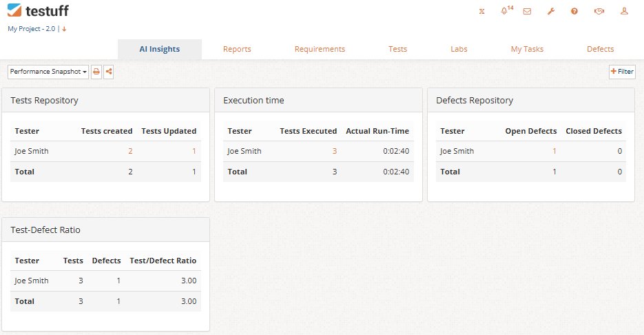
Task: Click the My Project - 2.0 link
Action: coord(31,29)
